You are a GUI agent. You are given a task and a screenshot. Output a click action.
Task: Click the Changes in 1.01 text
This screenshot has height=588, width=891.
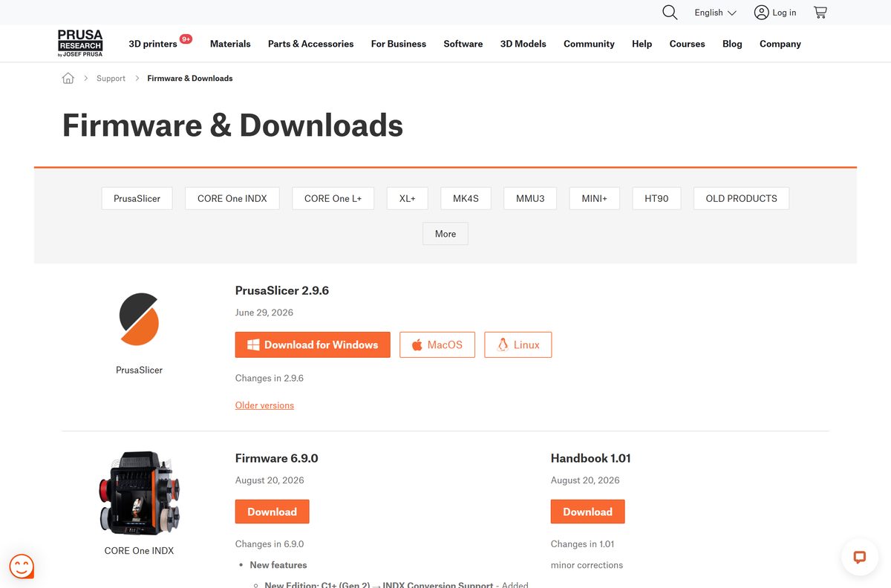(x=583, y=544)
